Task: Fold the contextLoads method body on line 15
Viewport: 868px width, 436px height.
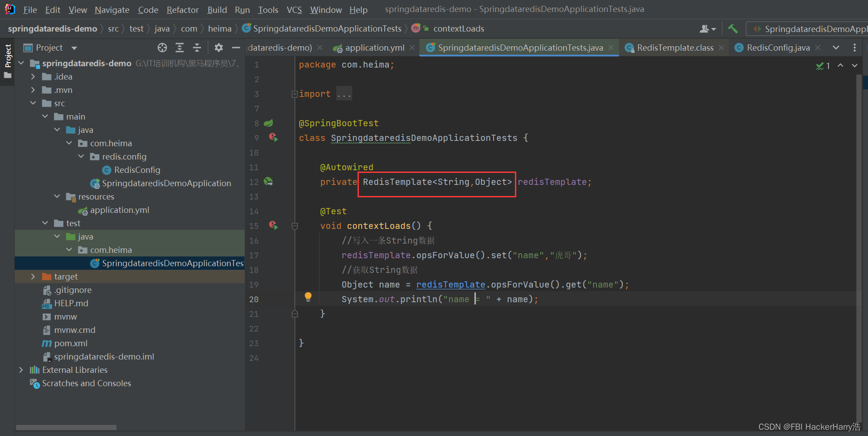Action: pyautogui.click(x=294, y=226)
